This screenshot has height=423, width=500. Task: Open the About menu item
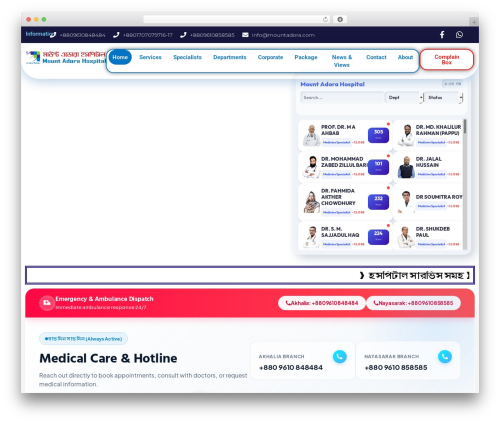point(405,57)
